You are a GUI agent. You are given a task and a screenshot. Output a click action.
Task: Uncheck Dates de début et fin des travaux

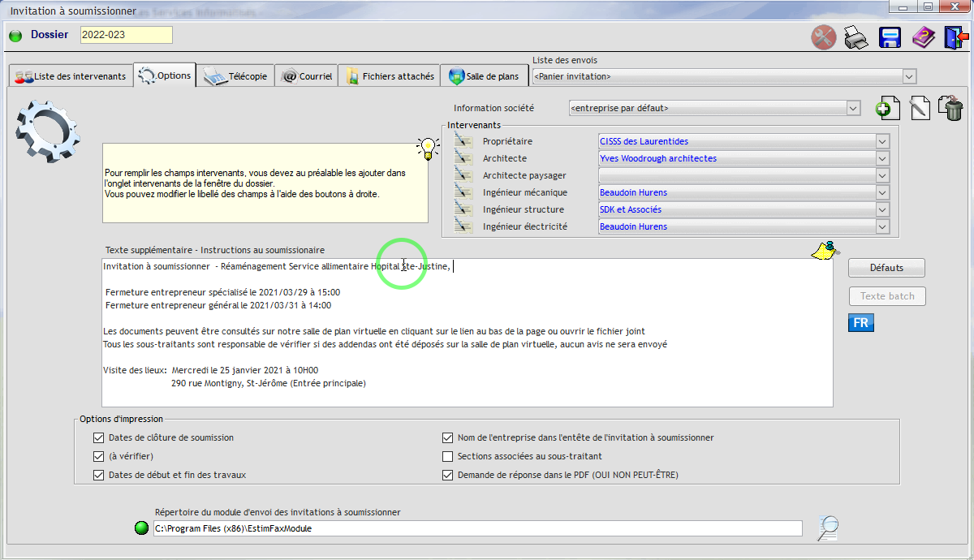[x=99, y=475]
